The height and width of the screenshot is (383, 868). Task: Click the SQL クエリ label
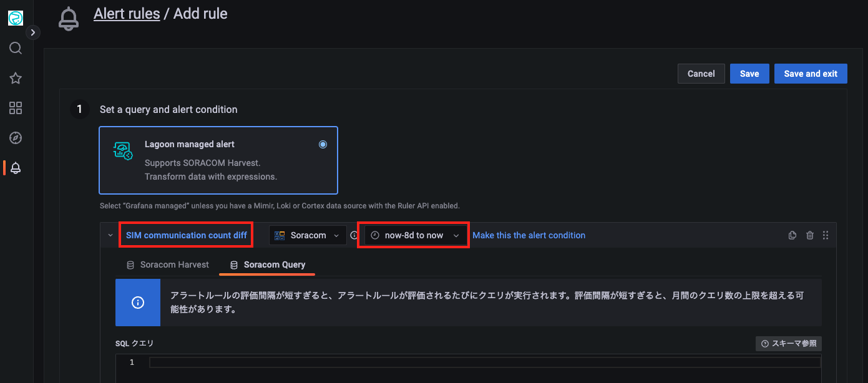coord(134,343)
